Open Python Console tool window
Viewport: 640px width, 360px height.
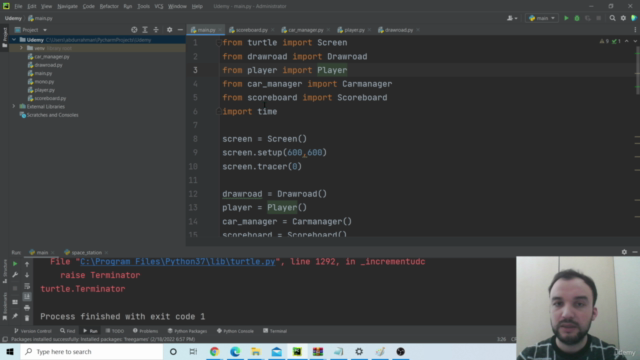(235, 331)
